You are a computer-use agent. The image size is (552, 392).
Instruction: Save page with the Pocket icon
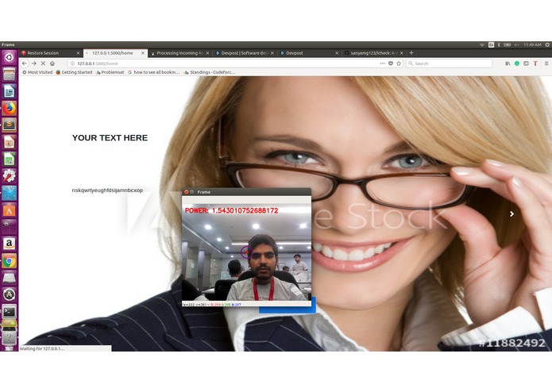[x=391, y=63]
